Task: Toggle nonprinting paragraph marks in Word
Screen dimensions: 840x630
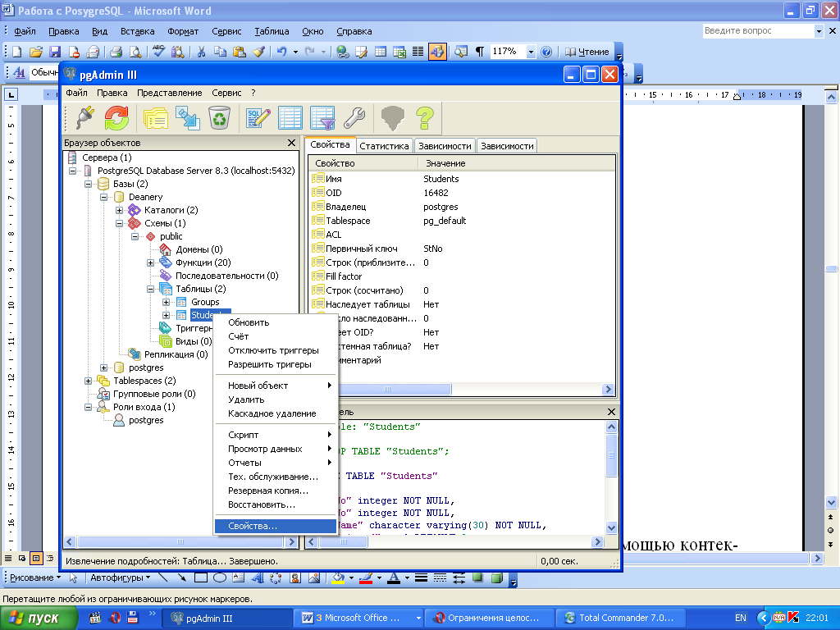Action: [x=479, y=52]
